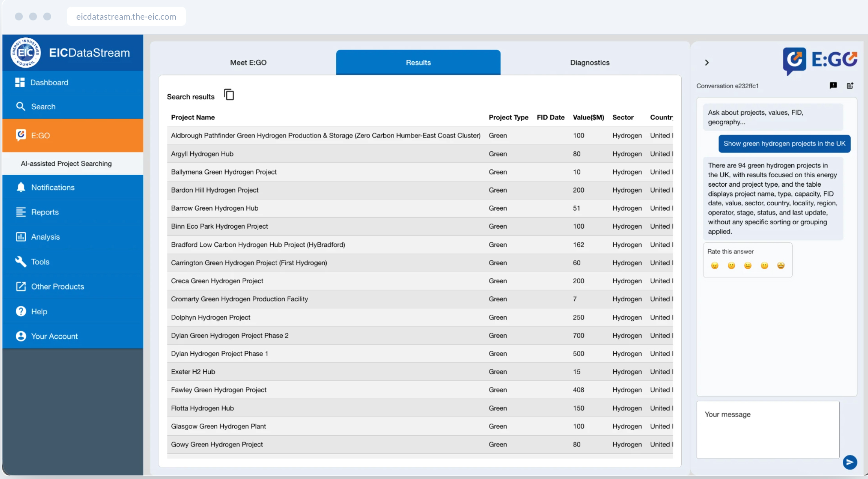The image size is (868, 479).
Task: Click the Search sidebar label
Action: (x=43, y=106)
